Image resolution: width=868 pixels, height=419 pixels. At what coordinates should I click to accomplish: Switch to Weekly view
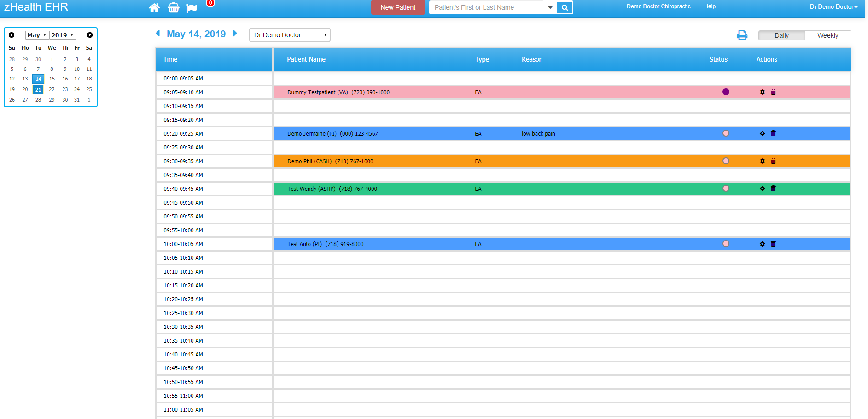pyautogui.click(x=827, y=35)
